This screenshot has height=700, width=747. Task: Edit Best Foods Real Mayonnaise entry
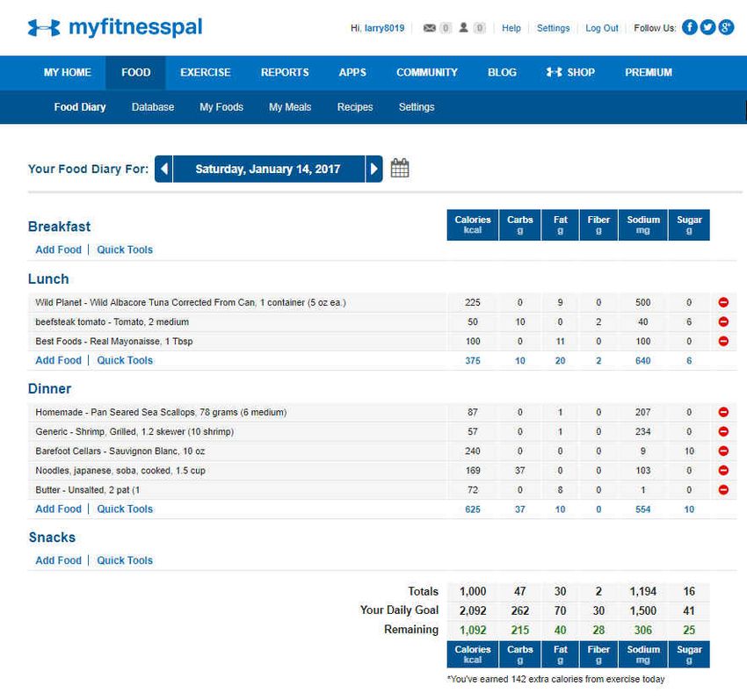pyautogui.click(x=114, y=342)
